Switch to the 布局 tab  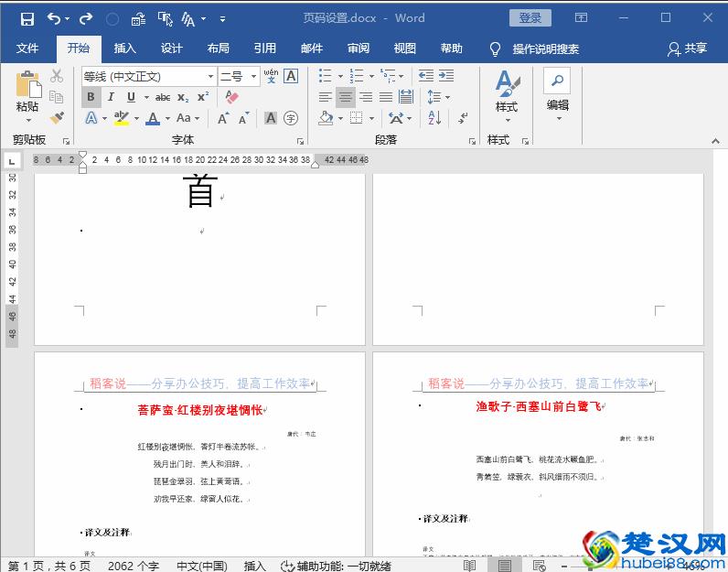219,49
